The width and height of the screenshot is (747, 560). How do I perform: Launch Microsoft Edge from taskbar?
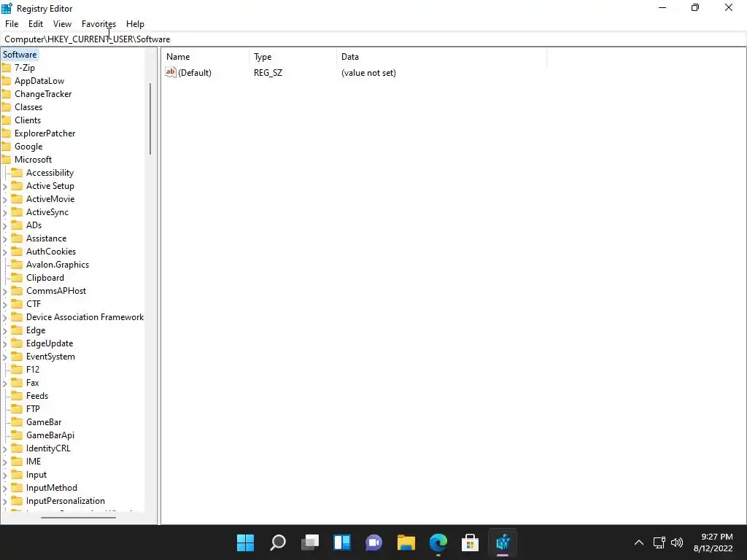coord(438,542)
